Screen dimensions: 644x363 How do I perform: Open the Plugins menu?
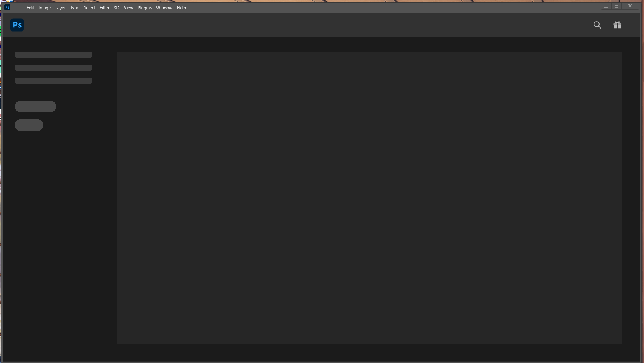[x=144, y=7]
